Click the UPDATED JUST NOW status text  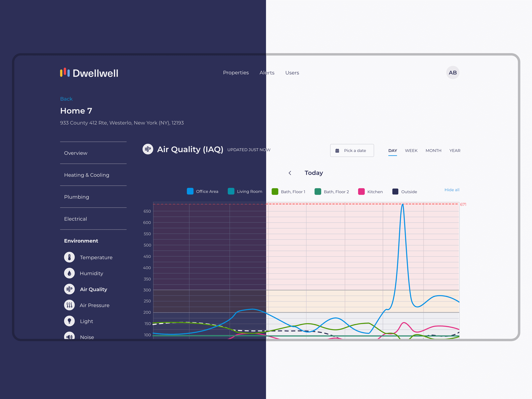pyautogui.click(x=249, y=150)
